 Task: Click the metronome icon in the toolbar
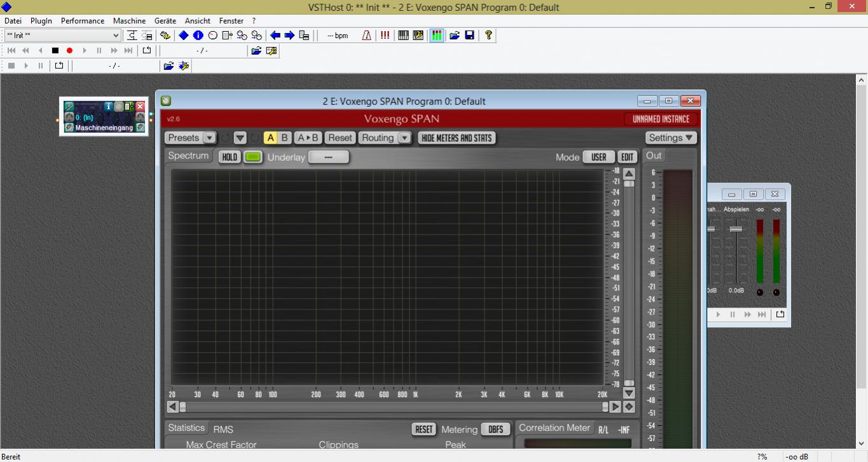tap(367, 36)
